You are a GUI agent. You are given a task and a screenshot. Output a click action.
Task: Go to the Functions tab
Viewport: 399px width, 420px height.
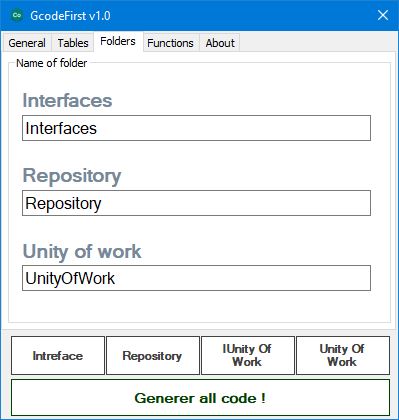pyautogui.click(x=170, y=43)
